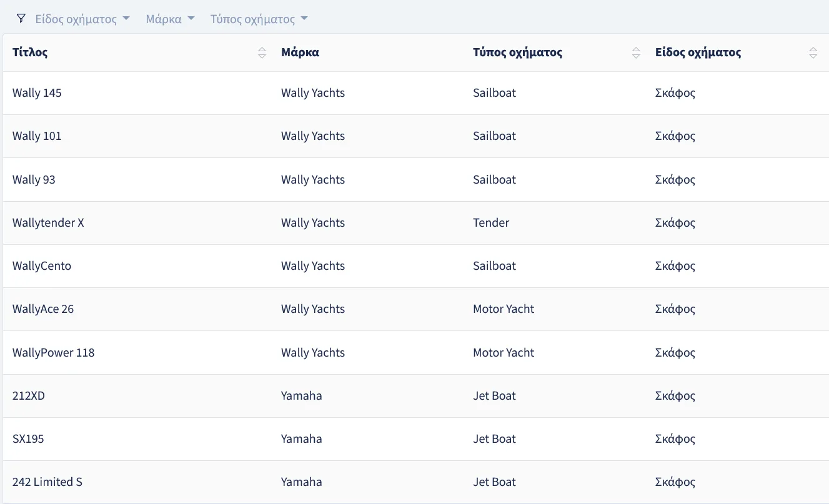Screen dimensions: 829x504
Task: Click Yamaha in the 212XD row
Action: 302,396
